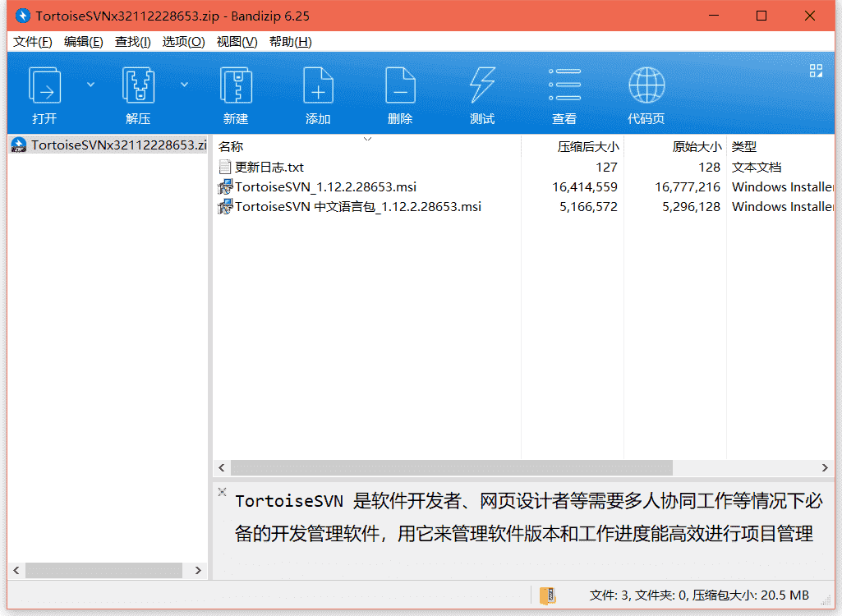
Task: Click the View (查看) toolbar icon
Action: pyautogui.click(x=564, y=85)
